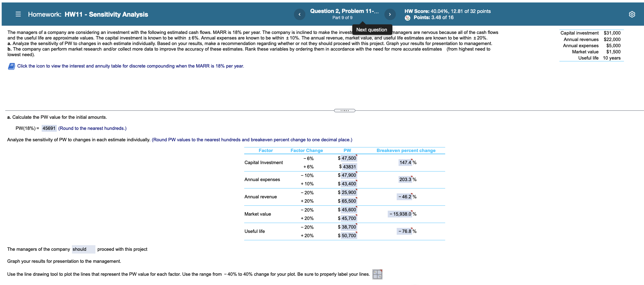Select the PW(18%) answer field showing 45691
Screen dimensions: 644x285
coord(48,128)
